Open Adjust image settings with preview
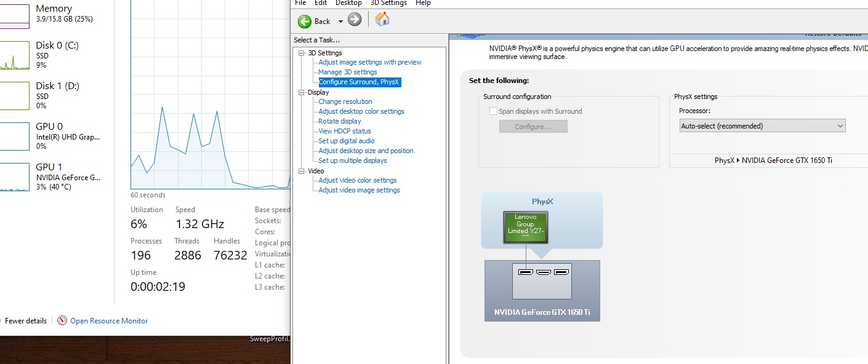The width and height of the screenshot is (868, 364). (370, 62)
